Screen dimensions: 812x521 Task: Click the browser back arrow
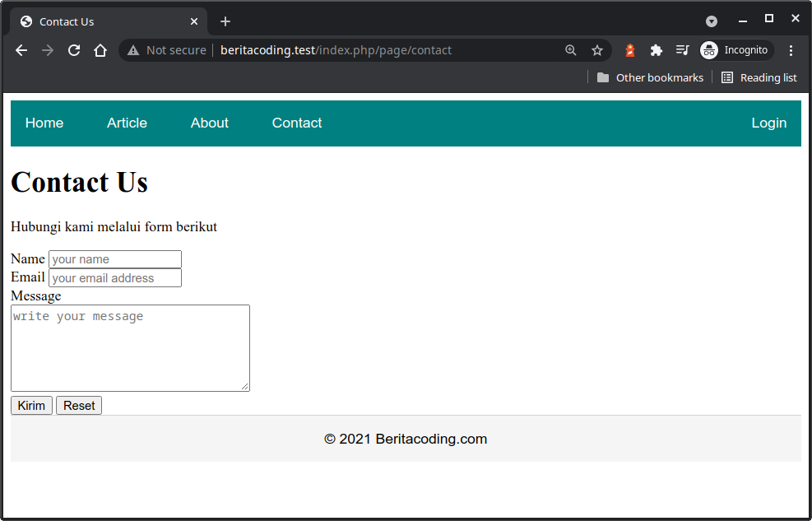[x=21, y=50]
